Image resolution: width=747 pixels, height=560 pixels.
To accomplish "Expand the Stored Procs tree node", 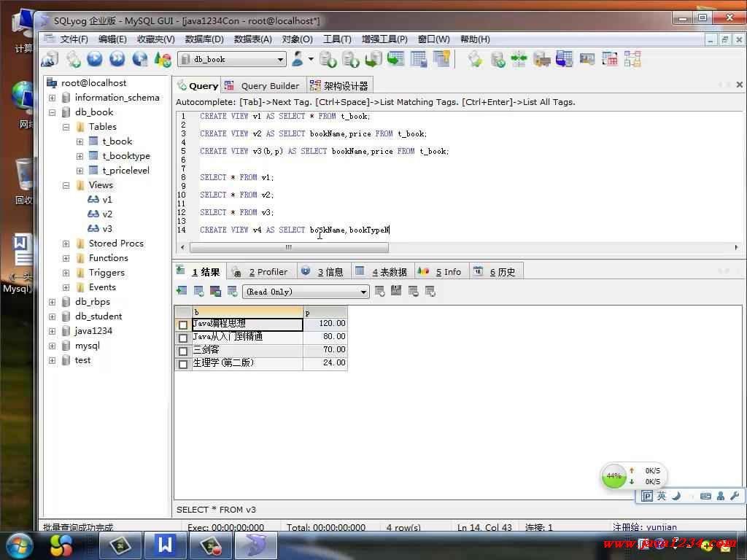I will click(x=66, y=244).
